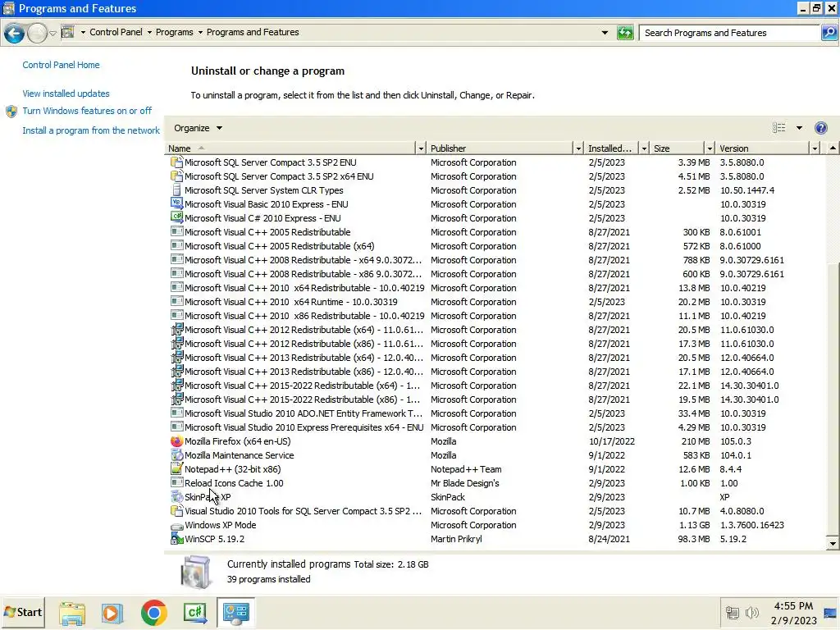This screenshot has height=630, width=840.
Task: Select Microsoft SQL Server Compact 3.5 SP2 x64 ENU
Action: 496,176
